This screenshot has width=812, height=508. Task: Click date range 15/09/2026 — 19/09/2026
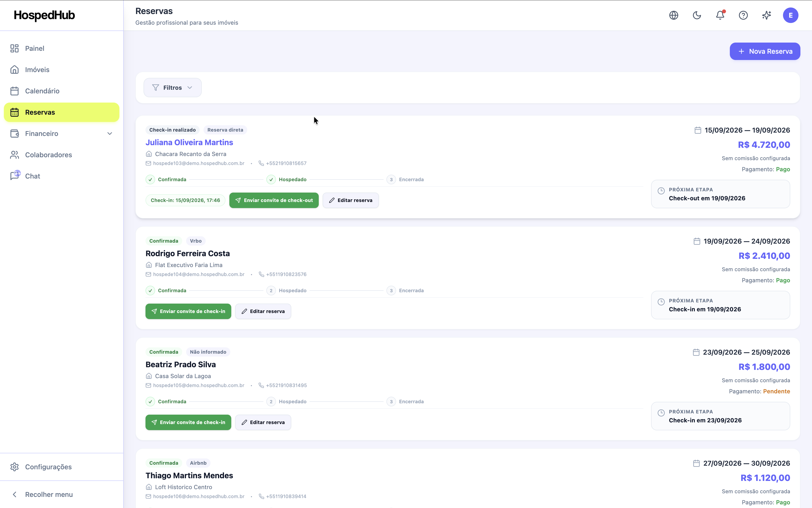point(747,130)
